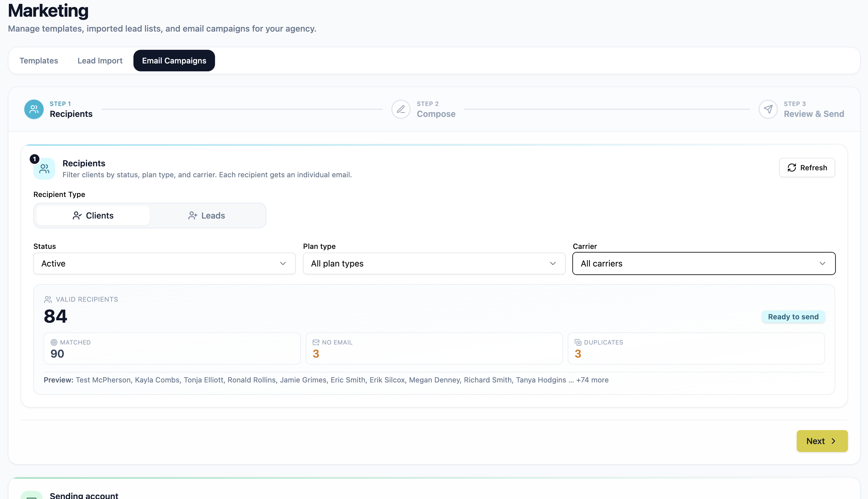Click the Ready to send badge
This screenshot has width=868, height=499.
pyautogui.click(x=793, y=317)
